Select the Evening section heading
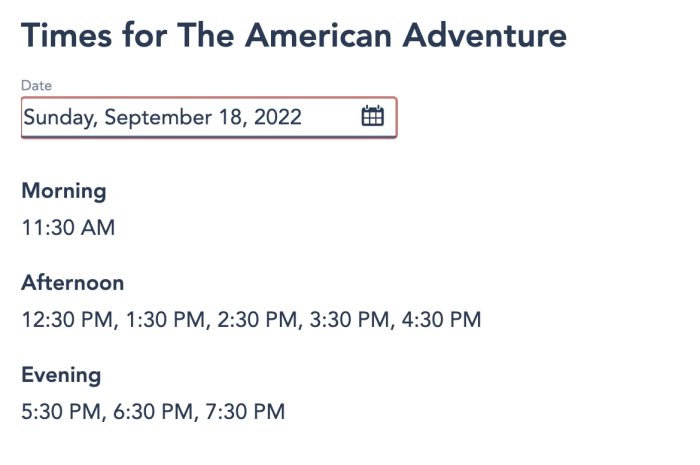 coord(61,375)
